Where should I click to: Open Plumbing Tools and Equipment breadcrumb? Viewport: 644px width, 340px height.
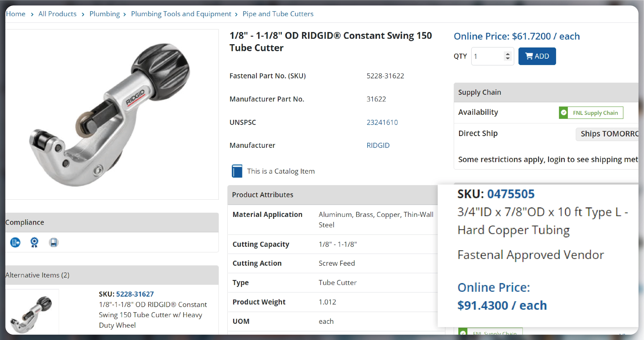[x=181, y=14]
